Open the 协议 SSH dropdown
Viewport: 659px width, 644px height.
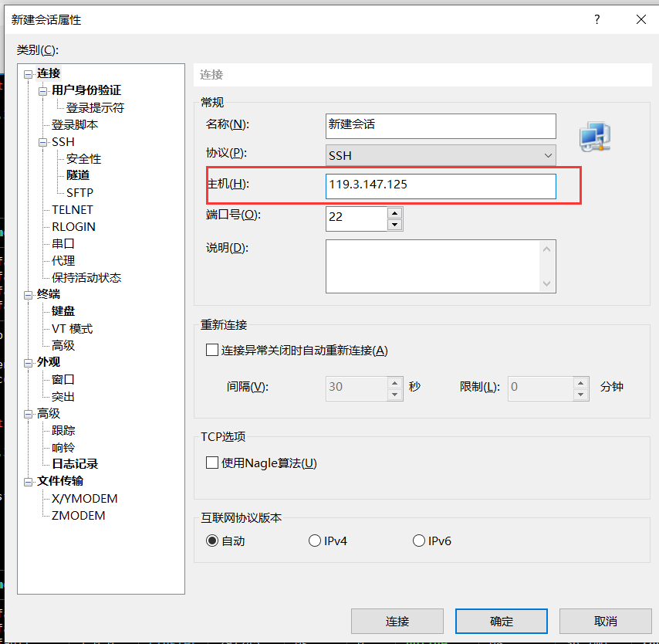click(x=441, y=156)
